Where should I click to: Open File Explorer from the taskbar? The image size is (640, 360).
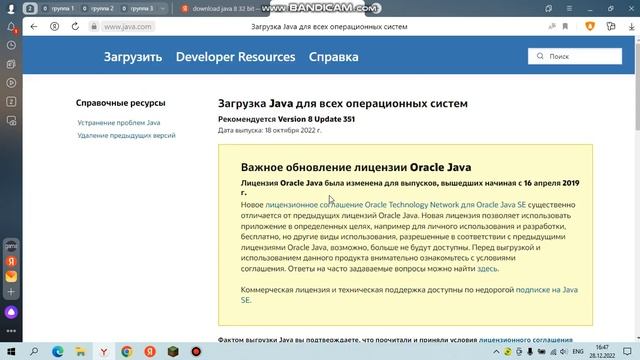(80, 351)
